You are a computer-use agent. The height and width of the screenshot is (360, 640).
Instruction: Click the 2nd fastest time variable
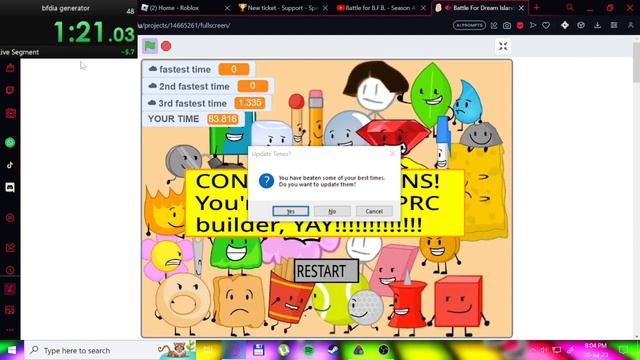pos(208,86)
